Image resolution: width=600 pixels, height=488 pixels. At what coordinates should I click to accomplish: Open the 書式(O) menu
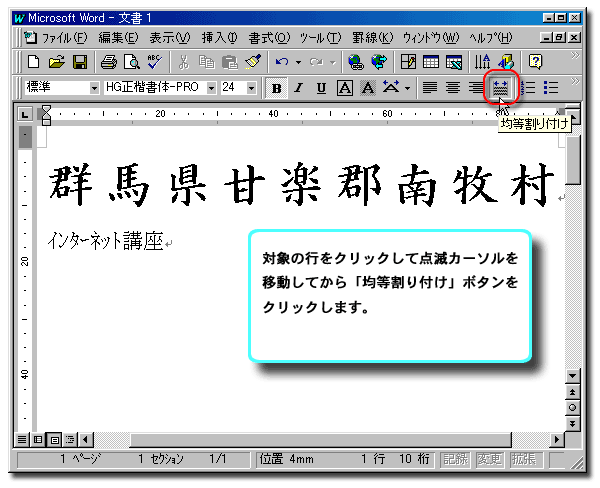click(x=269, y=38)
